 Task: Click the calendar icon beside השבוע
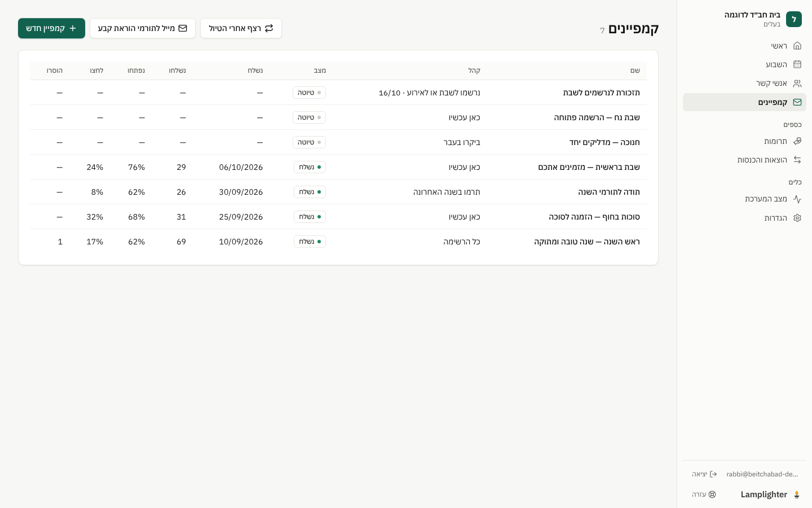797,64
